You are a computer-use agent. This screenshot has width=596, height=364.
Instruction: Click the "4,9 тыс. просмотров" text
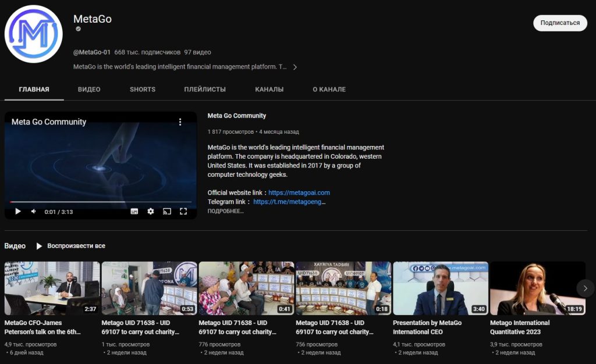(30, 345)
